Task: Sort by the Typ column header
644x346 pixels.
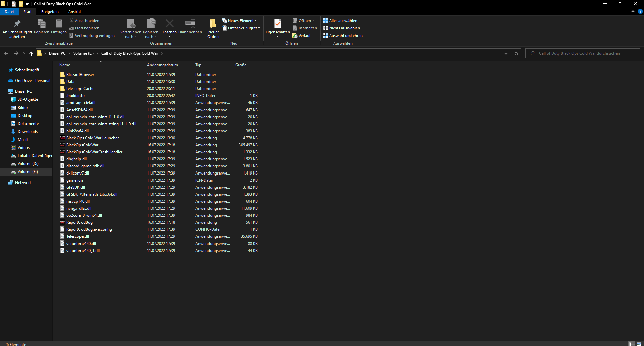Action: pos(213,65)
